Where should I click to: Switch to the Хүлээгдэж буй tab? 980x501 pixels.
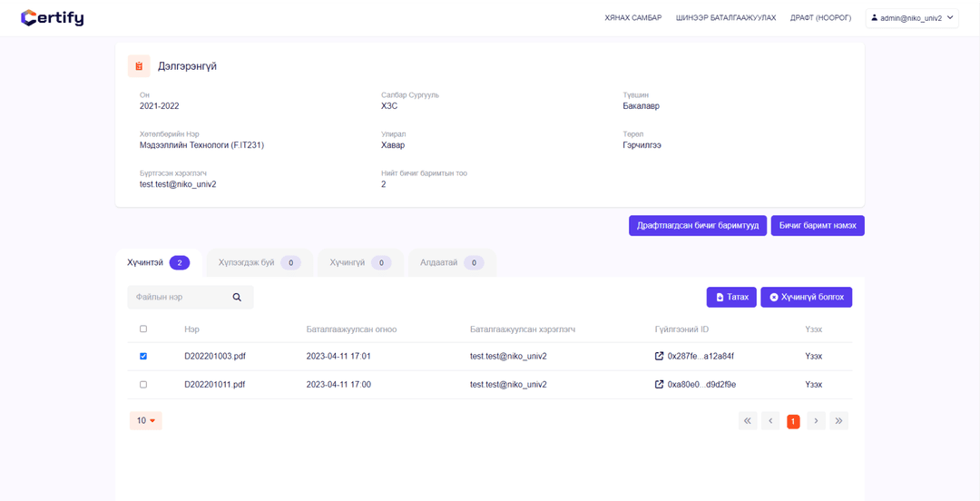[259, 262]
